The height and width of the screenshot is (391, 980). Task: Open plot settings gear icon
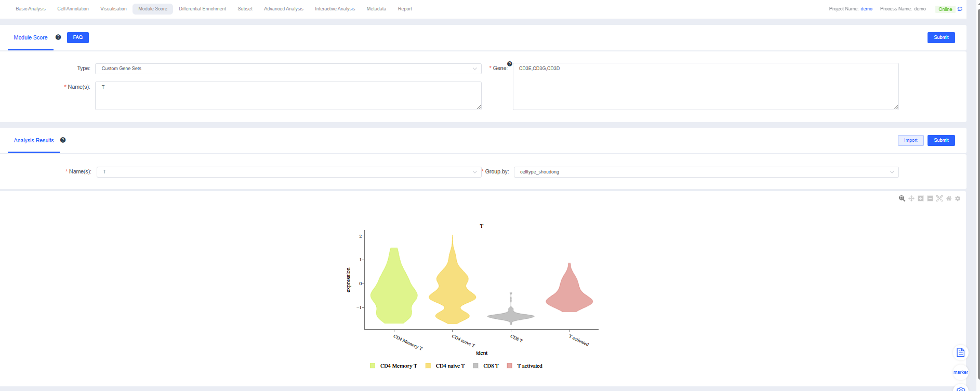(x=958, y=198)
